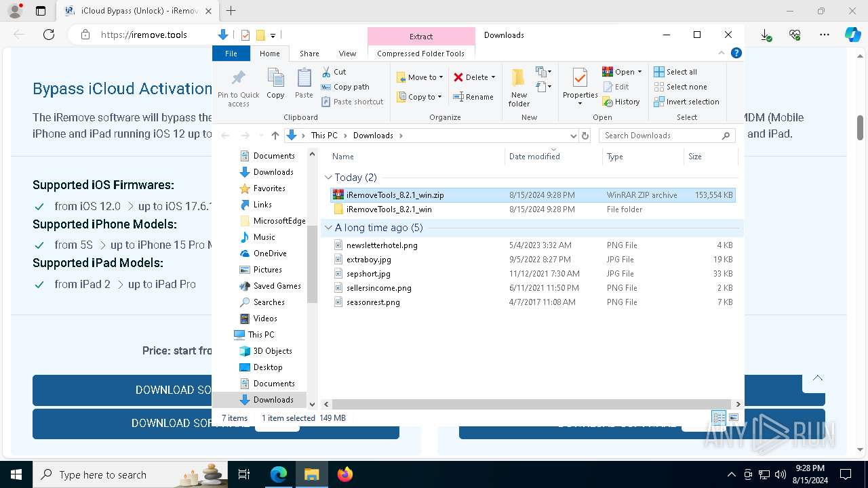Viewport: 868px width, 488px height.
Task: Minimize the ribbon chevron
Action: pyautogui.click(x=722, y=53)
